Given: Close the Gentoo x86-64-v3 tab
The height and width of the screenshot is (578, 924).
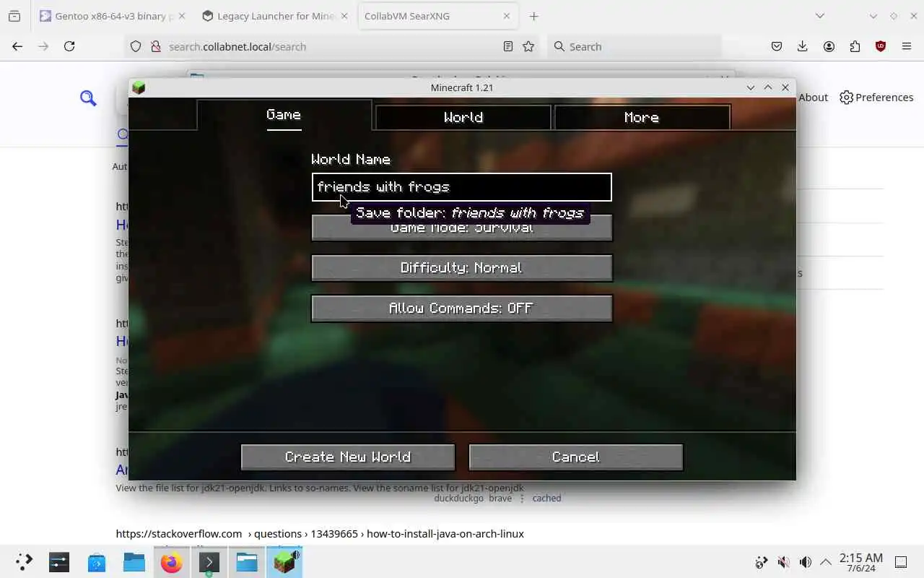Looking at the screenshot, I should [x=181, y=16].
